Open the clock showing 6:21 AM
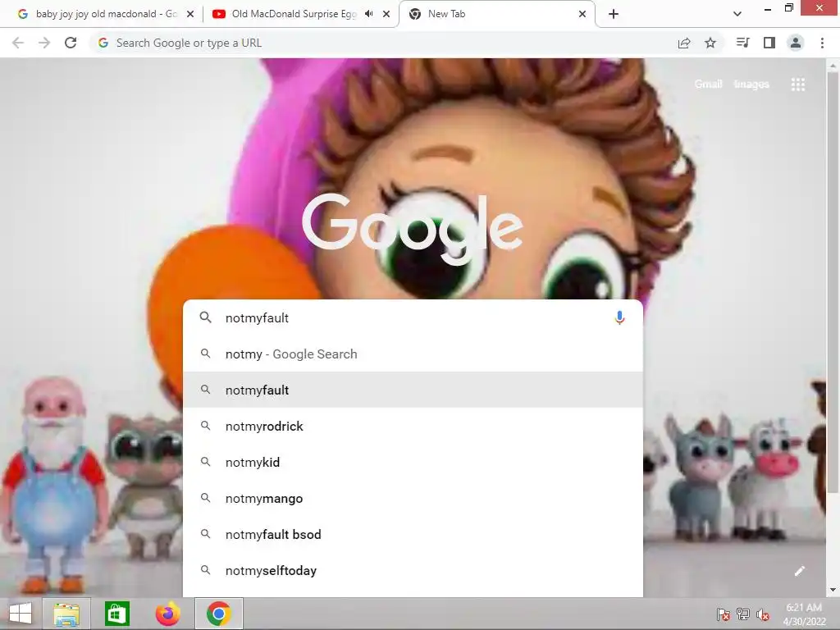 [804, 614]
